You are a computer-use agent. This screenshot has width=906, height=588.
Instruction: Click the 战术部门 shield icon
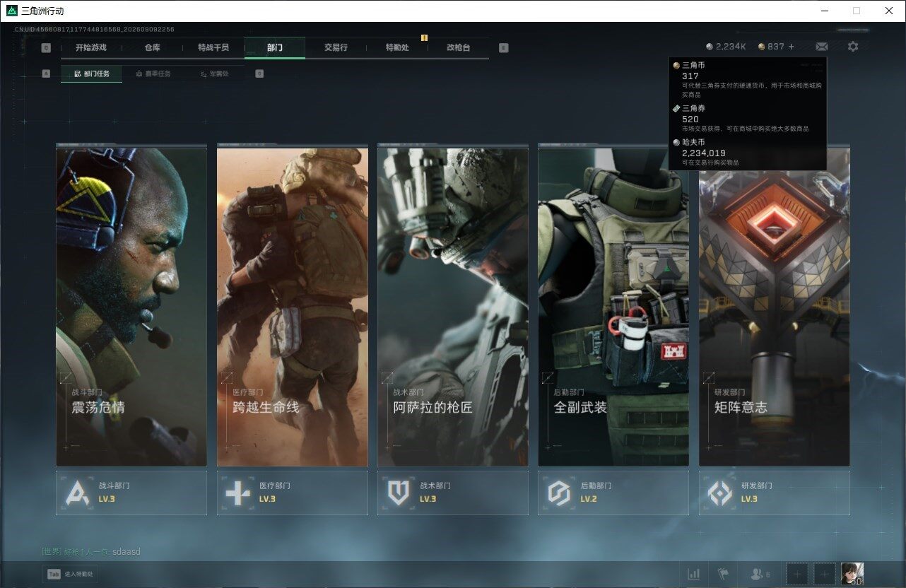(399, 493)
